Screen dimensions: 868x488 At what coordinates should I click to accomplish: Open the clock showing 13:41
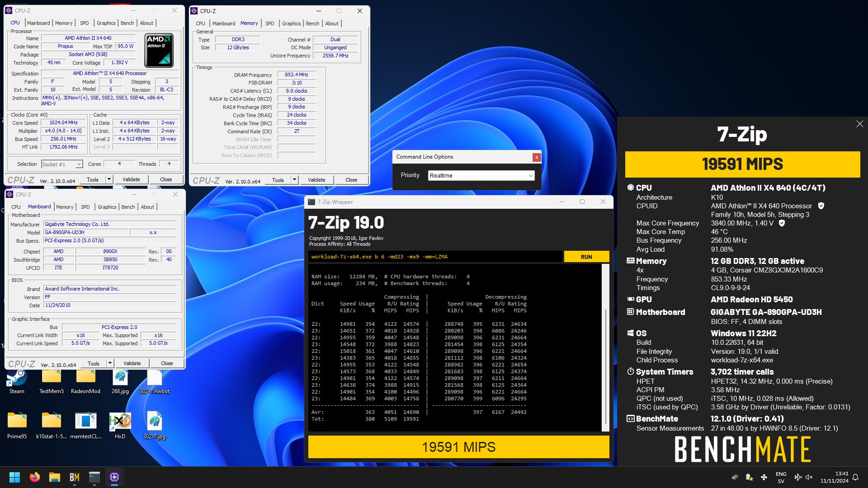point(834,477)
